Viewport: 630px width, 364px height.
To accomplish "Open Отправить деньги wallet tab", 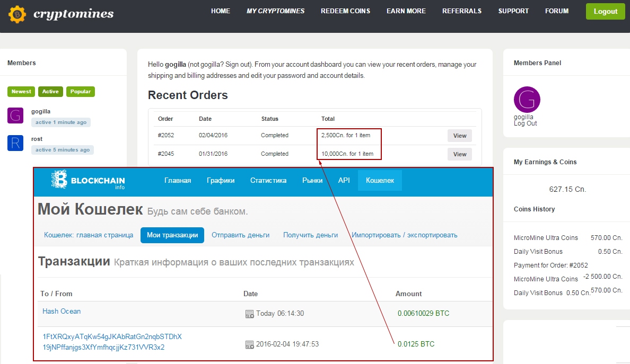I will click(241, 235).
